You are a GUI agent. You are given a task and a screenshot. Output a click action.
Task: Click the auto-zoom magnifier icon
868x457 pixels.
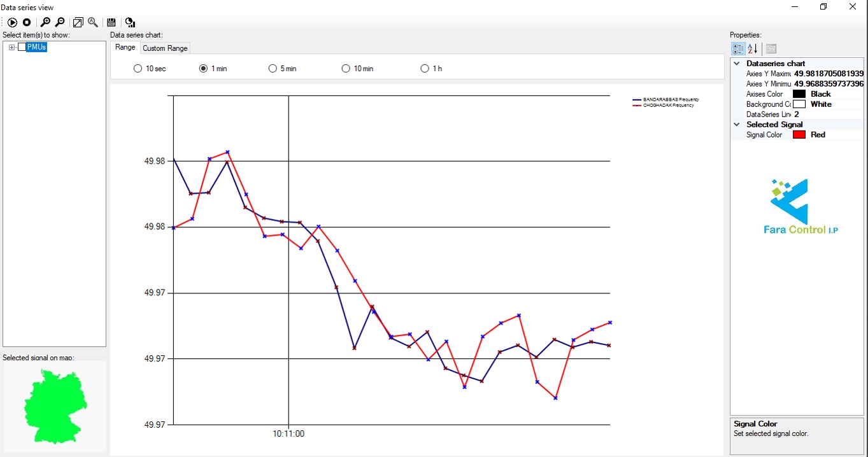(93, 22)
